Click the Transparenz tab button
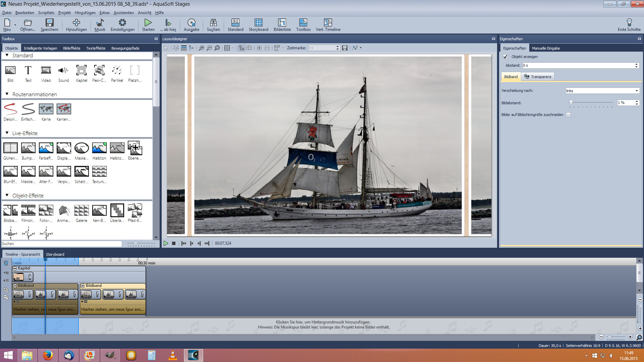 (537, 77)
